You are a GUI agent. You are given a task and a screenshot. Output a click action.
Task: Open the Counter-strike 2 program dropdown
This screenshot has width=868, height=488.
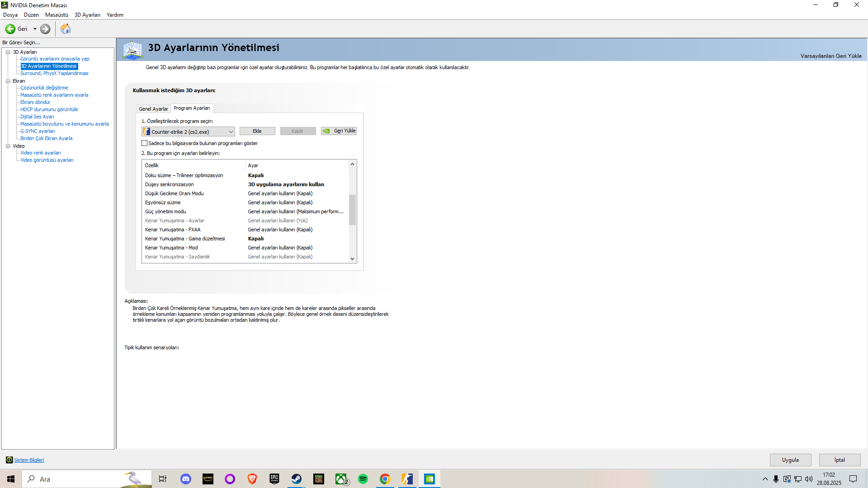click(x=188, y=131)
